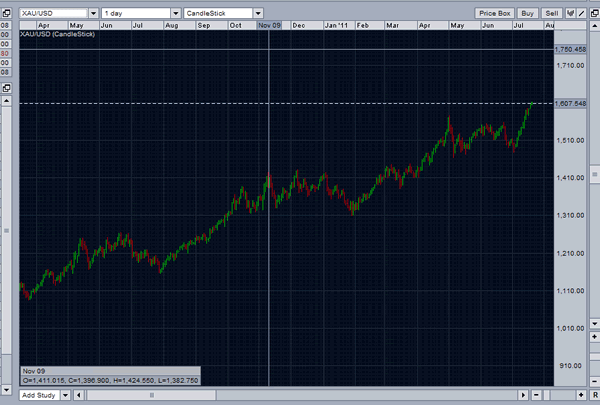Click the detach chart window icon
This screenshot has height=405, width=600.
pyautogui.click(x=594, y=13)
